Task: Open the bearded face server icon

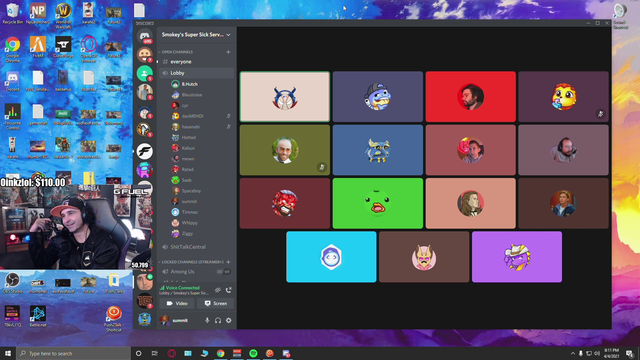Action: click(144, 55)
